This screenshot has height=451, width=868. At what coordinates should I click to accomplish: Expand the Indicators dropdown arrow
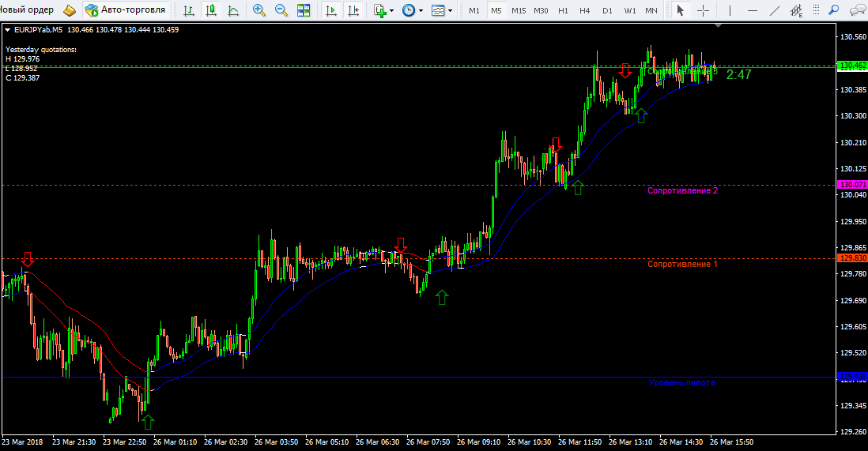pos(392,10)
